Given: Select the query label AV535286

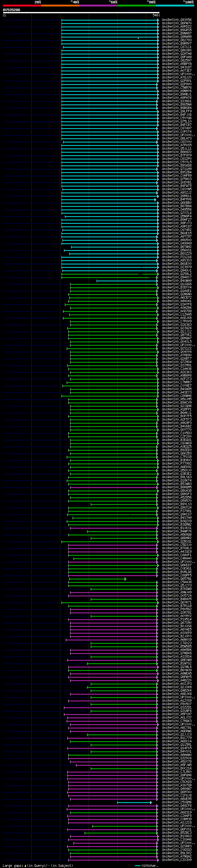Looking at the screenshot, I should coord(11,10).
